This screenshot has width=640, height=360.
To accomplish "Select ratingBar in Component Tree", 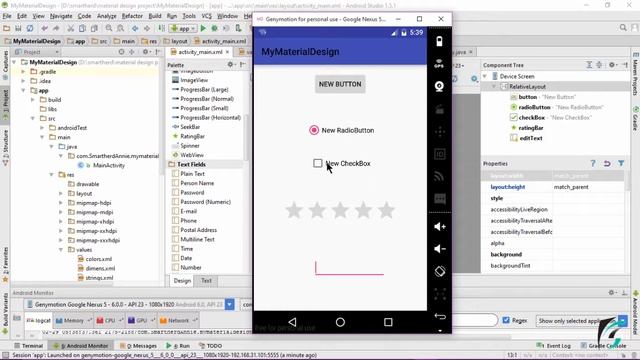I will (531, 128).
